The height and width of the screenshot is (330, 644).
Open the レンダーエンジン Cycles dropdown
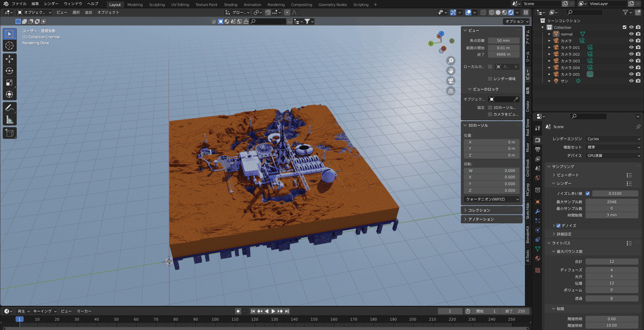point(613,138)
